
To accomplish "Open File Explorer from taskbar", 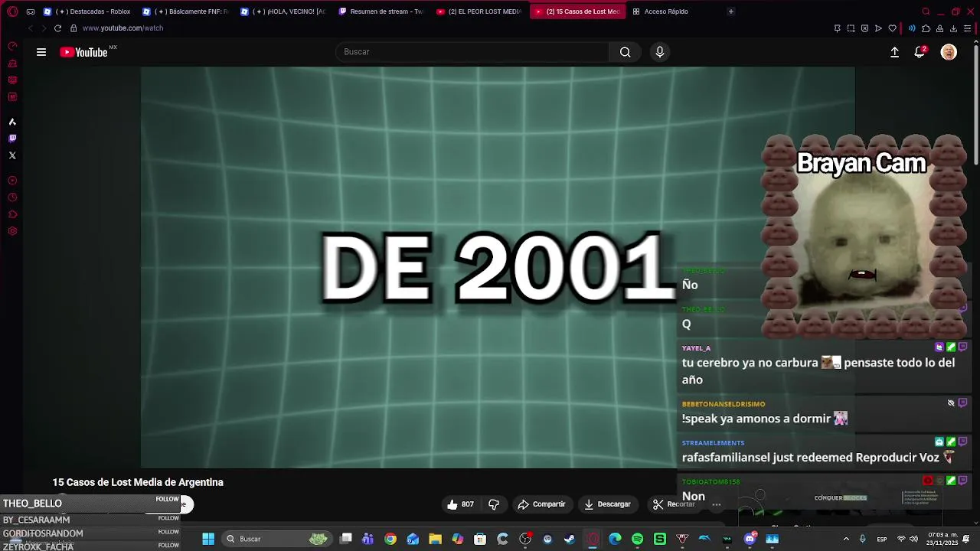I will pos(435,539).
